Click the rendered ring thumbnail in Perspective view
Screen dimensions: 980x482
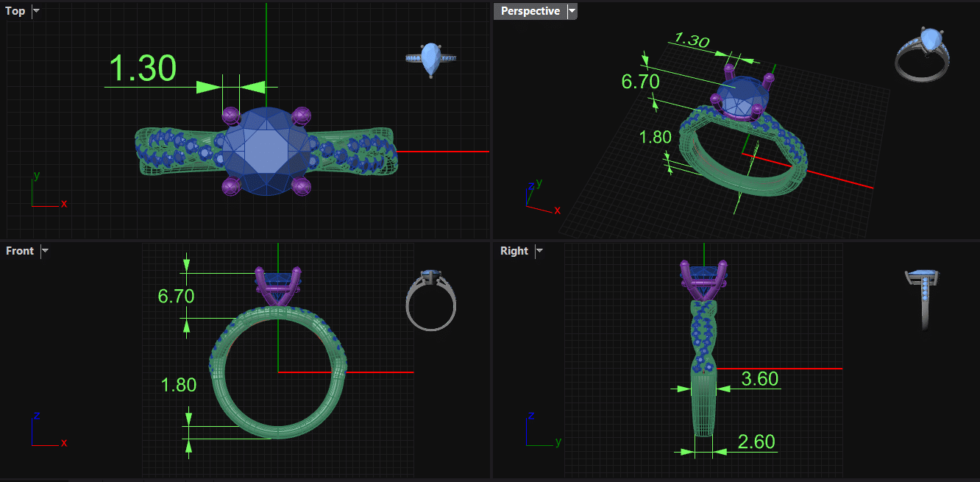924,54
